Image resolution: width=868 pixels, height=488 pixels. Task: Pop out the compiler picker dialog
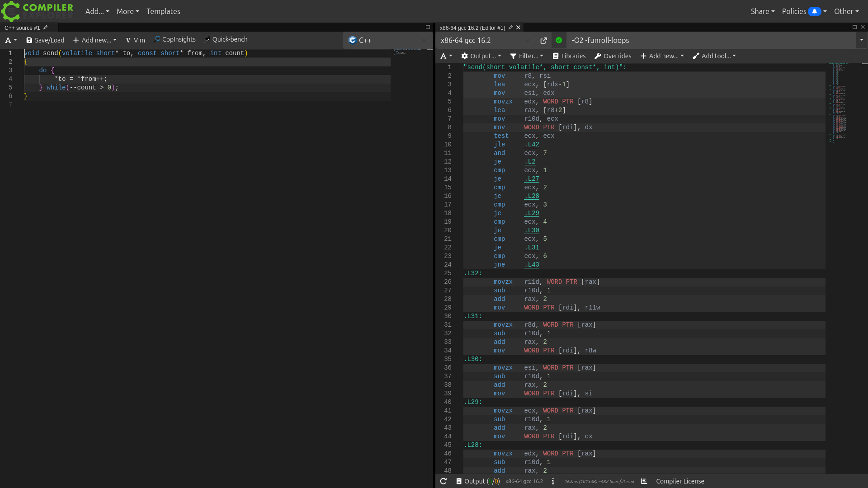pos(543,40)
